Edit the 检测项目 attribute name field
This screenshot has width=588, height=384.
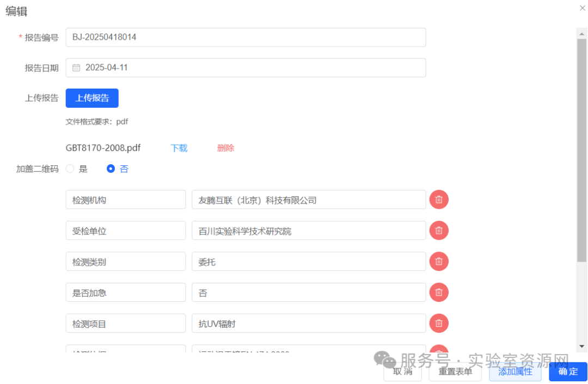coord(126,323)
